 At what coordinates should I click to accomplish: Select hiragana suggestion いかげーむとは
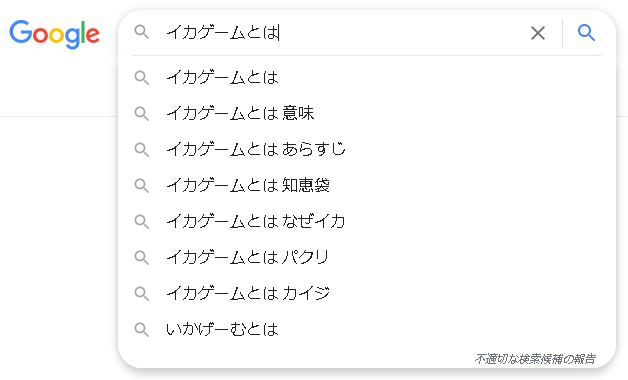pos(367,330)
